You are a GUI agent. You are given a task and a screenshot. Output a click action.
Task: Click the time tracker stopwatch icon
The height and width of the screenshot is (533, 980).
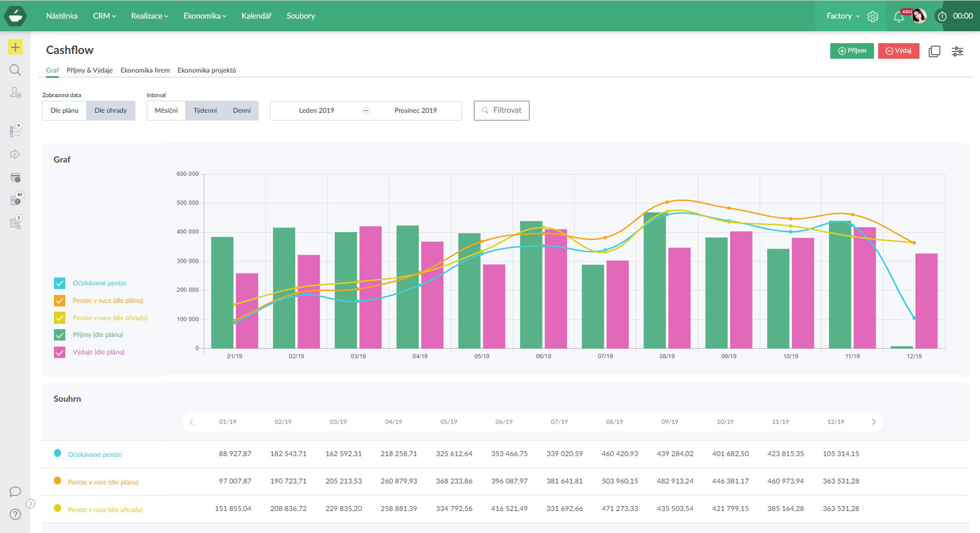(942, 16)
